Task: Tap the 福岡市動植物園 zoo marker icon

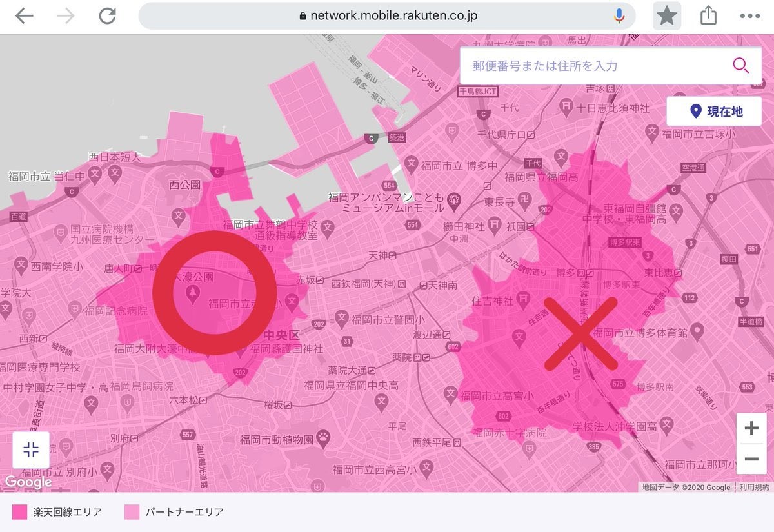Action: pyautogui.click(x=323, y=440)
